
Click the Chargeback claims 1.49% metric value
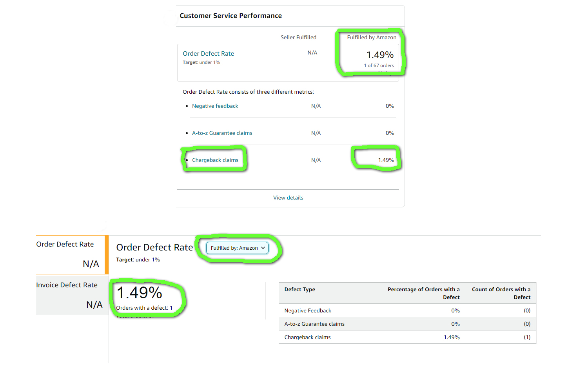click(386, 160)
